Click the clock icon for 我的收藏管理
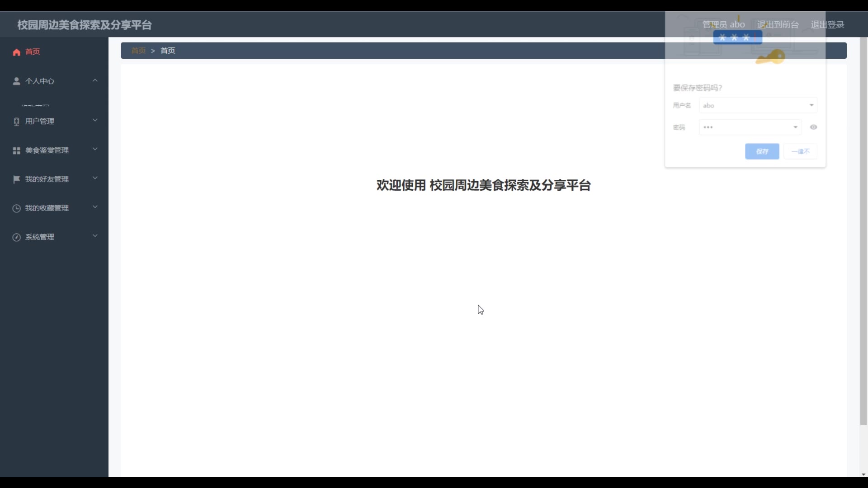Viewport: 868px width, 488px height. click(17, 208)
